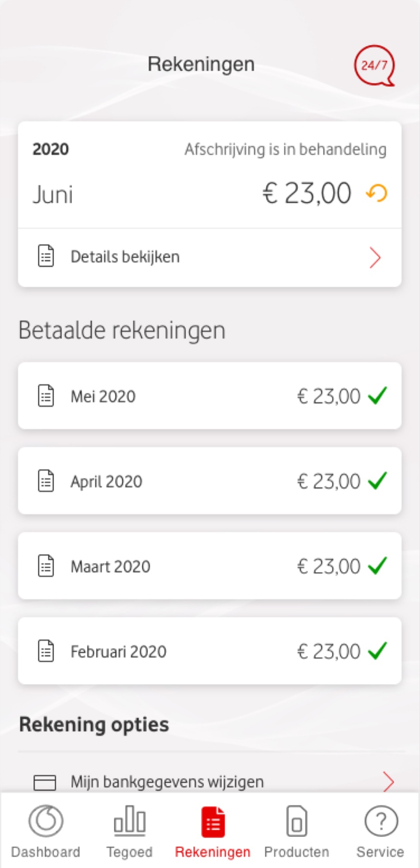Image resolution: width=420 pixels, height=868 pixels.
Task: Click the document icon beside Details bekijken
Action: (x=46, y=256)
